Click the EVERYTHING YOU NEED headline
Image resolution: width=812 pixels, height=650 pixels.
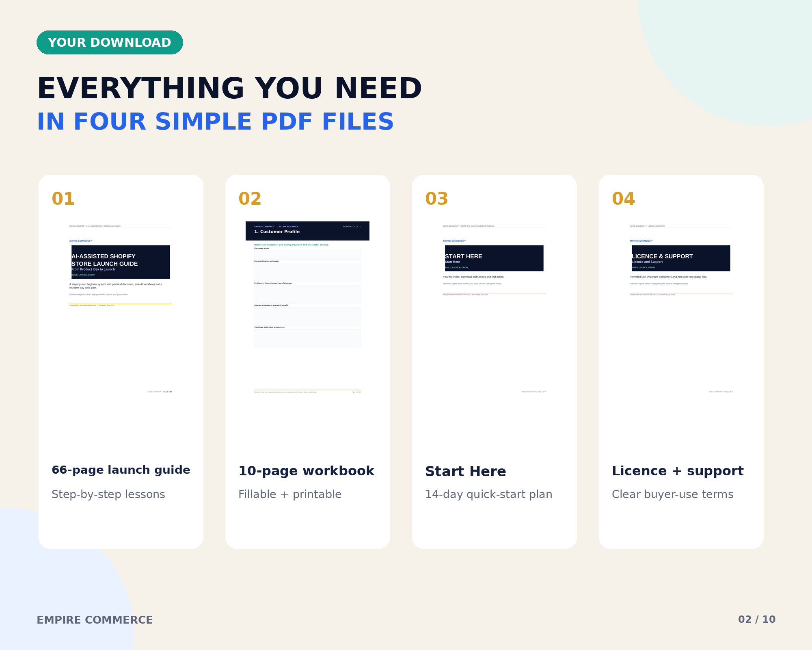(x=229, y=89)
